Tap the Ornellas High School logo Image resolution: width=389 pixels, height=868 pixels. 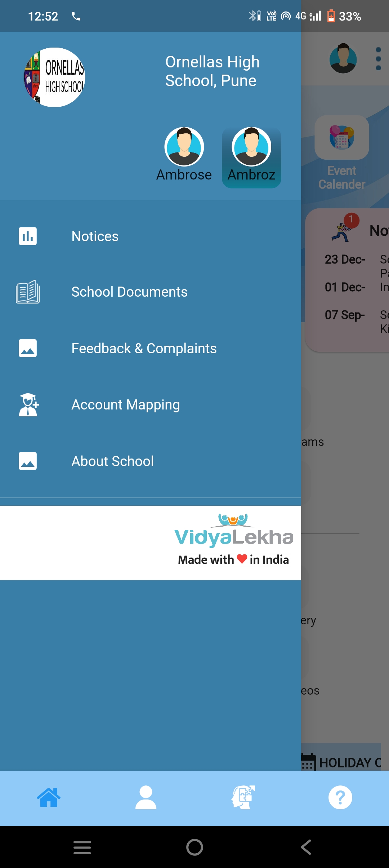54,77
